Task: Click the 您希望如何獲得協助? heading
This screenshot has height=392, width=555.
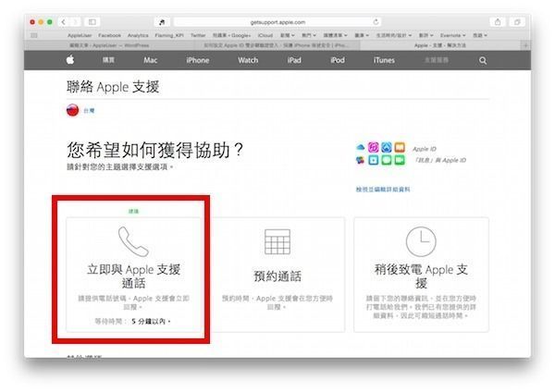Action: tap(155, 150)
